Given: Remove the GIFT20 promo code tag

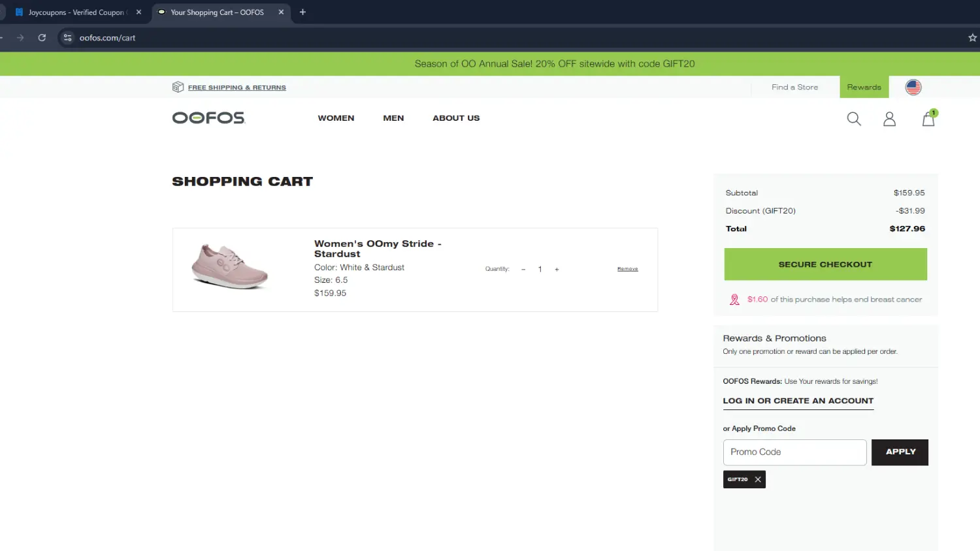Looking at the screenshot, I should click(758, 479).
